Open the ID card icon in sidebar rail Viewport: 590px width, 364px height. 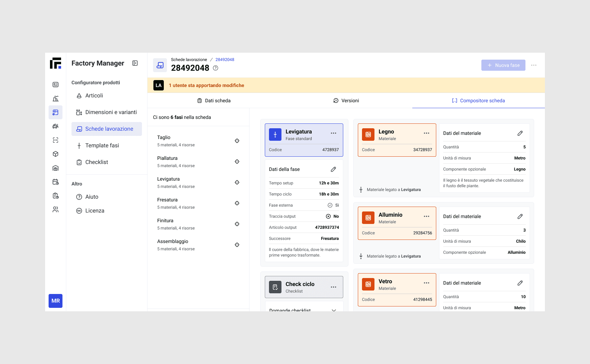coord(56,85)
